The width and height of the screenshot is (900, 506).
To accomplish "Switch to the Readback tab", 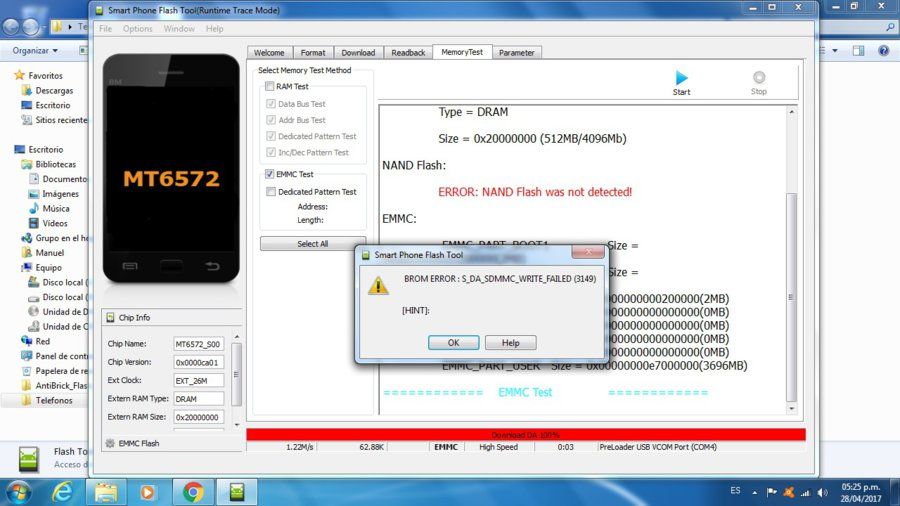I will (x=408, y=52).
